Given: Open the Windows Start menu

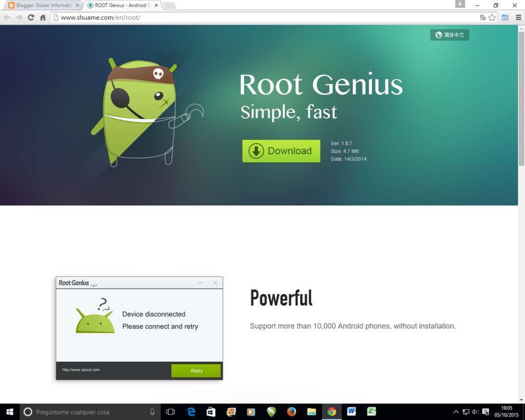Looking at the screenshot, I should point(10,412).
